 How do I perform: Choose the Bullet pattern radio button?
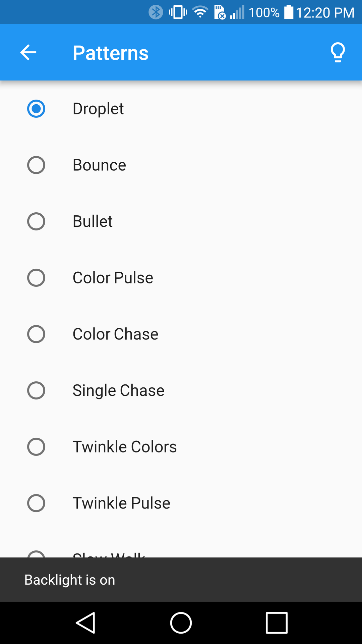coord(36,221)
